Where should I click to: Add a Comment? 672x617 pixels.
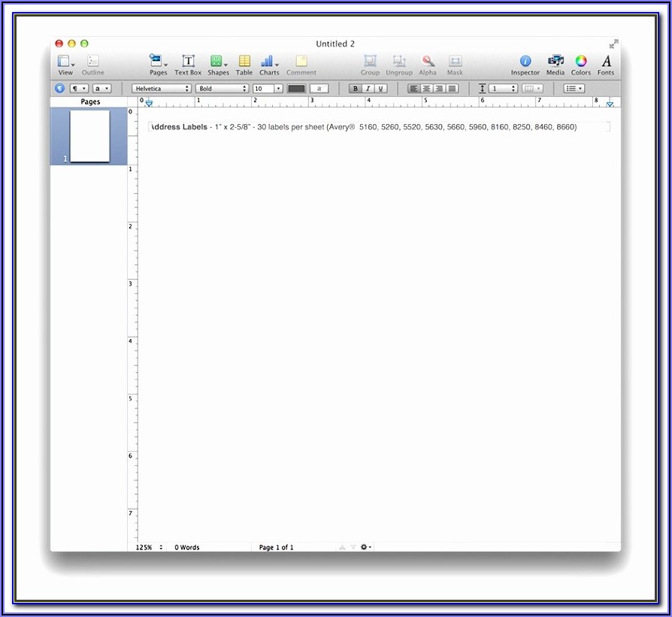tap(301, 65)
